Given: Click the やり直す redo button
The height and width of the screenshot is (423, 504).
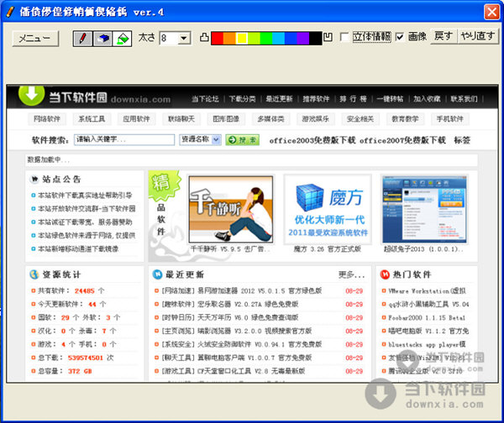Looking at the screenshot, I should coord(478,35).
